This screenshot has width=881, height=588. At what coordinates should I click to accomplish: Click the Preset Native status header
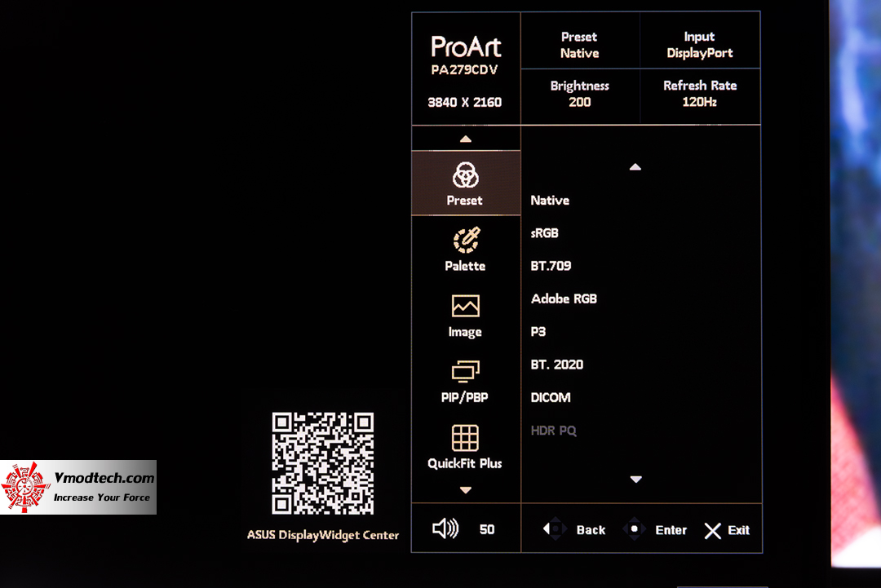pos(579,45)
